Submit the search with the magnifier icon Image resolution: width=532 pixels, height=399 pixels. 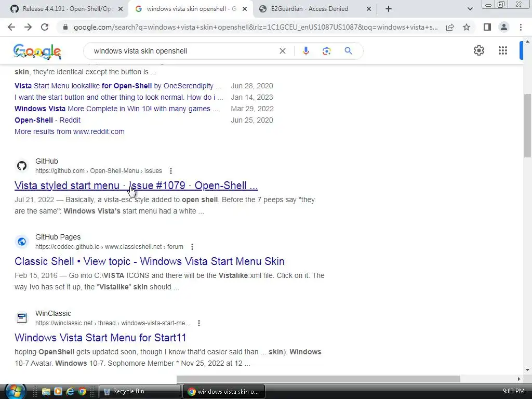tap(348, 51)
